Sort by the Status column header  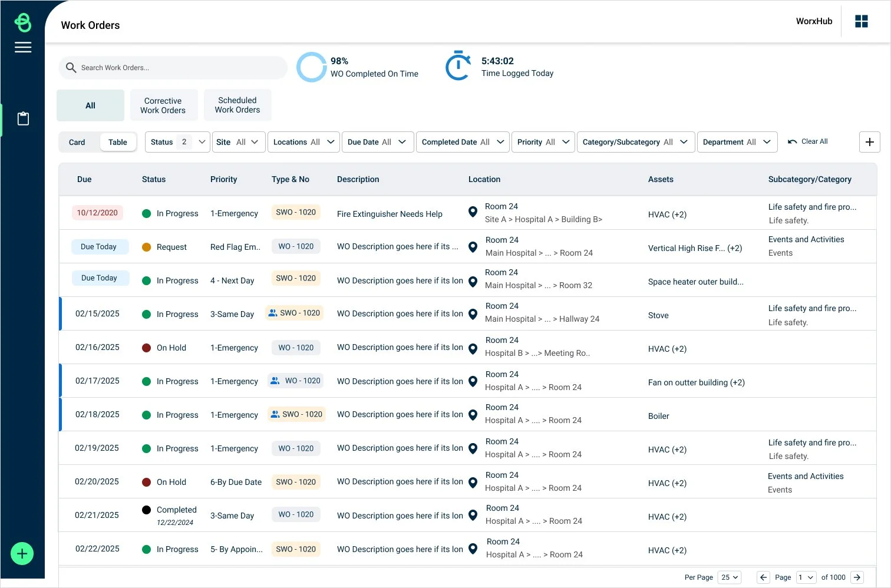[154, 179]
